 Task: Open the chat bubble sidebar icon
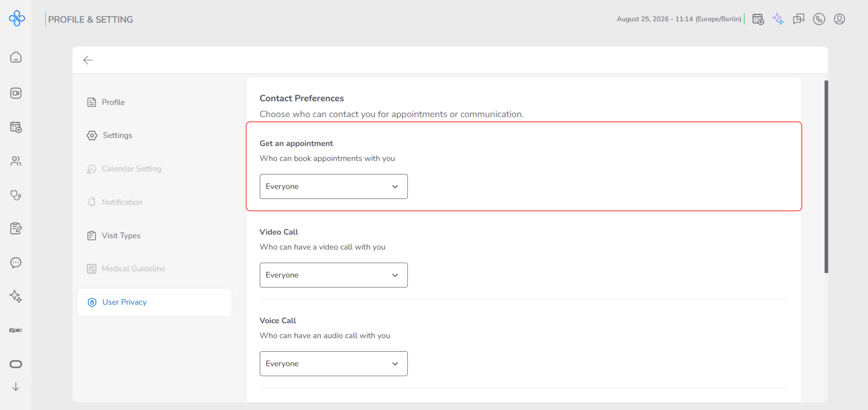(x=16, y=263)
